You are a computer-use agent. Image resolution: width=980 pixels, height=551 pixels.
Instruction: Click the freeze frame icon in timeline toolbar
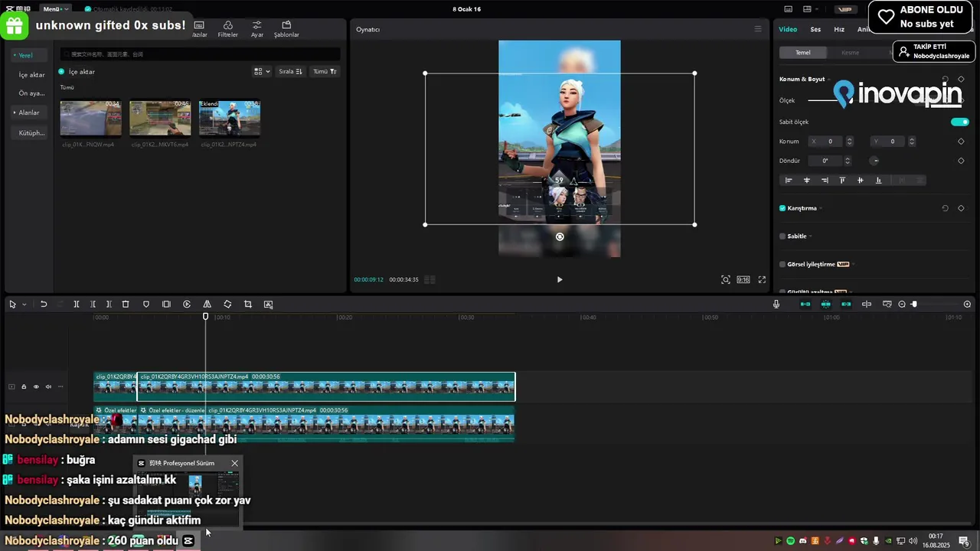(166, 305)
